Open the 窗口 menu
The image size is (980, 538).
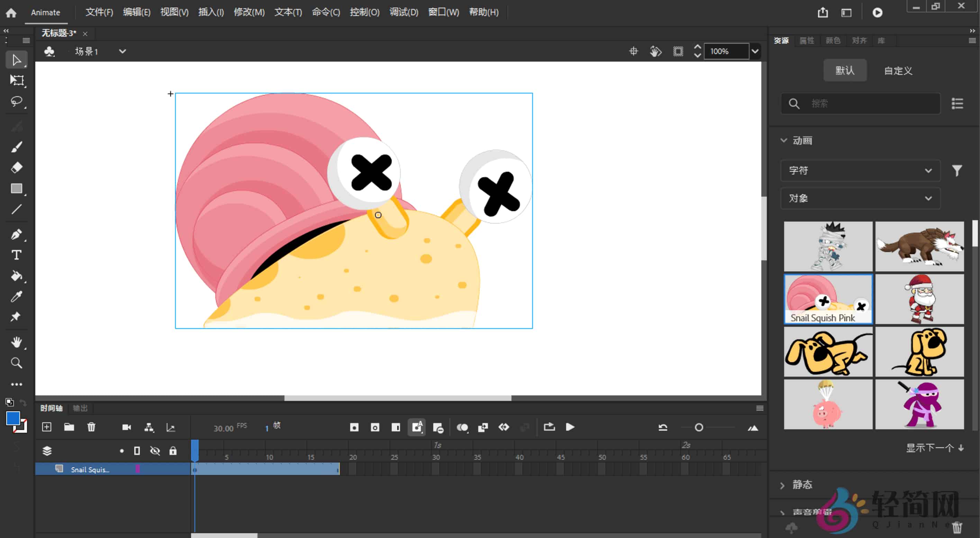[x=443, y=12]
